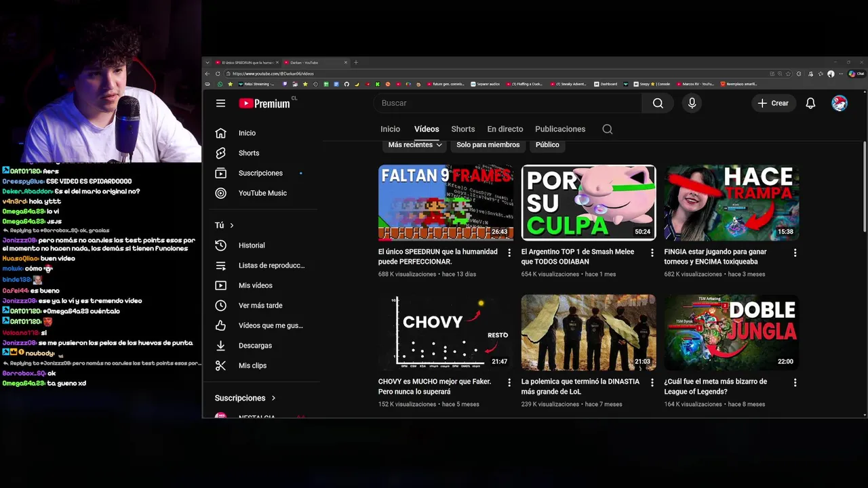Open options menu for the meta más bizarro video
The image size is (868, 488).
tap(795, 382)
